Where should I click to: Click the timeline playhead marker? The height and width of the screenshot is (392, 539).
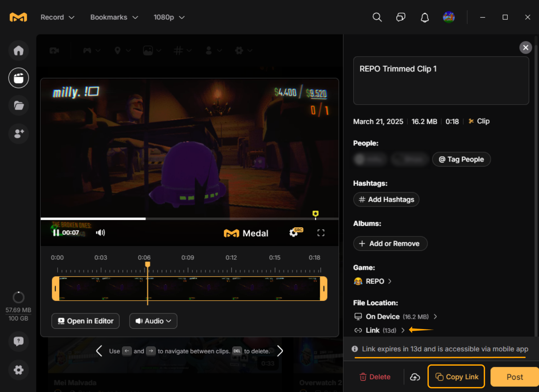[x=147, y=264]
